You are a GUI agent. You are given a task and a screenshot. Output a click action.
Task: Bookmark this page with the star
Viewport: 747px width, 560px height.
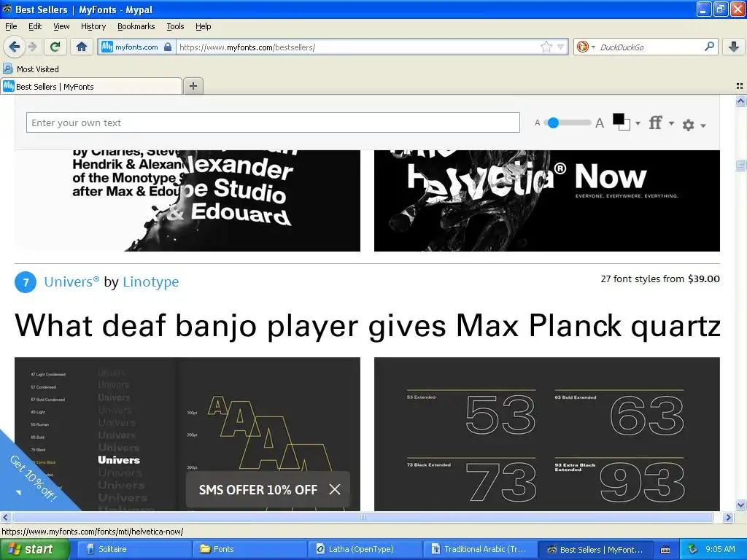pos(546,47)
